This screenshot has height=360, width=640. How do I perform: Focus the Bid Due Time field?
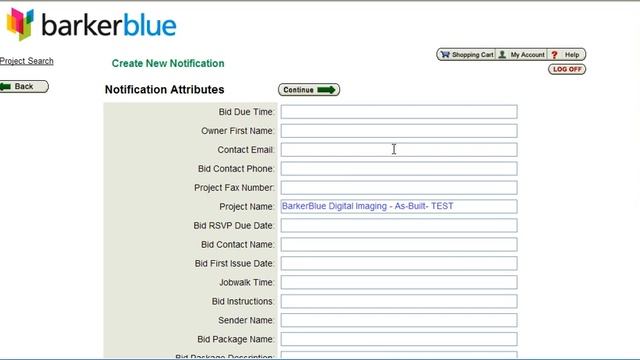399,112
